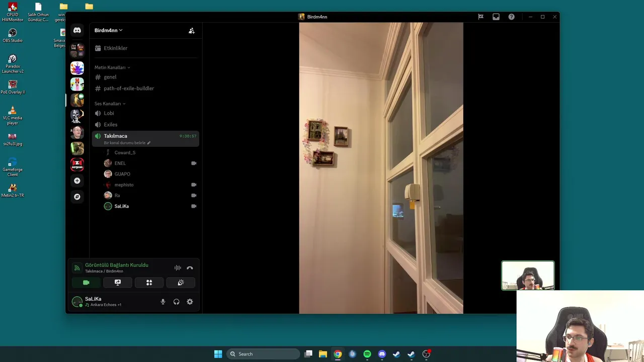Click the Takılmaca call timer 9:30:57

point(188,136)
